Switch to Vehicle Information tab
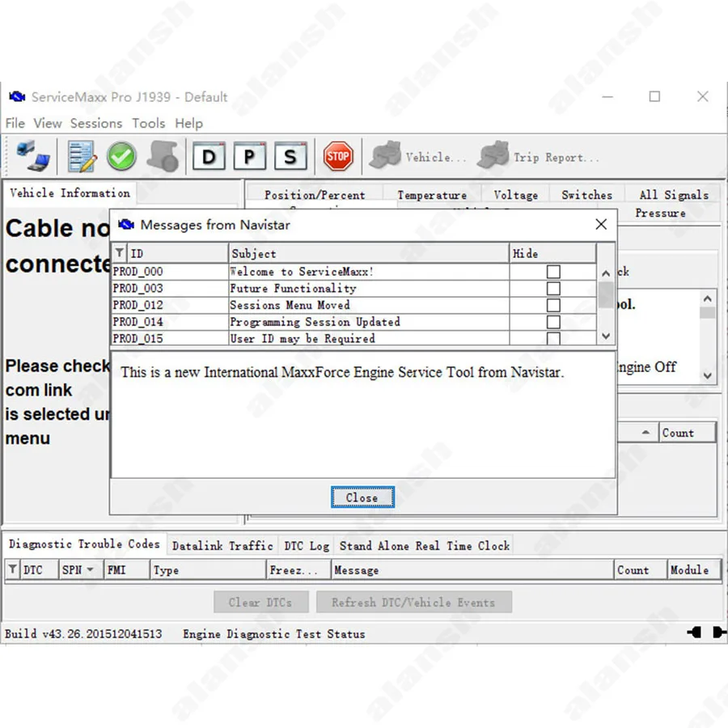The image size is (728, 728). click(x=70, y=193)
